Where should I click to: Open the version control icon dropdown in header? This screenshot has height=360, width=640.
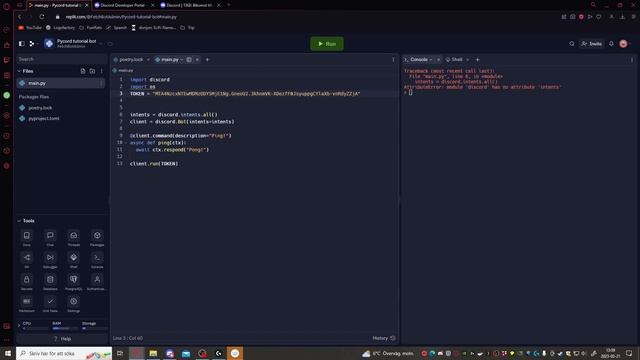[33, 43]
